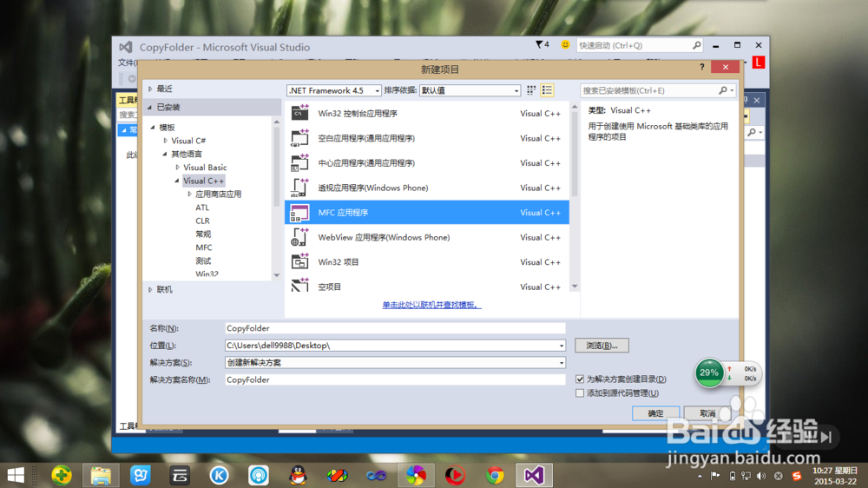Expand 应用商店应用 tree node
The width and height of the screenshot is (868, 488).
189,194
